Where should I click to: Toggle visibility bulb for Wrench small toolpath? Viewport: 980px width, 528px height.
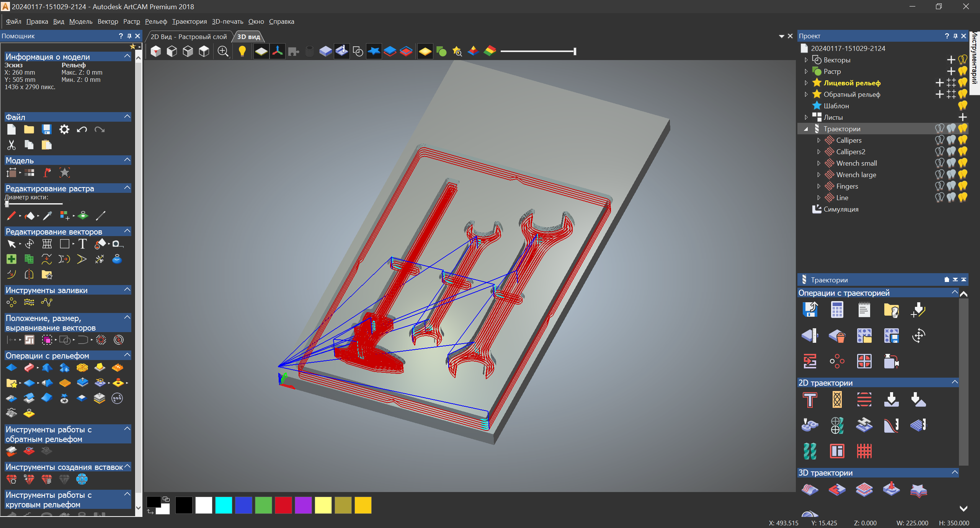click(962, 163)
